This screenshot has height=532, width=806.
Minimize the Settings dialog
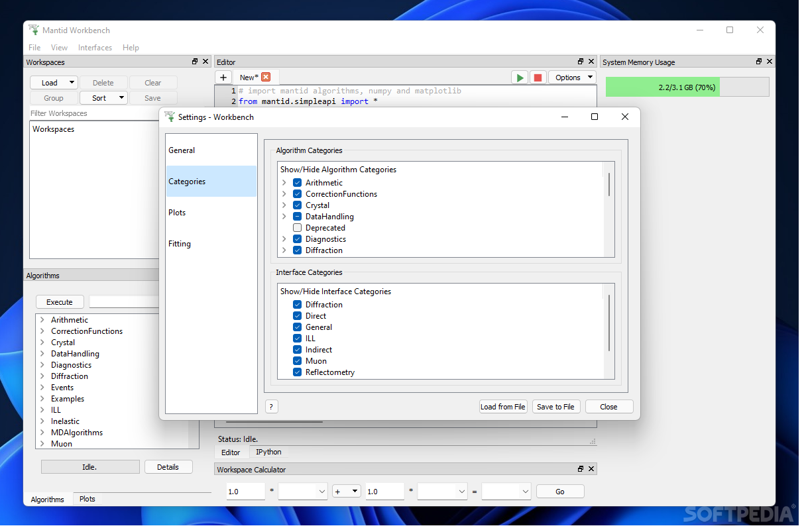point(564,117)
